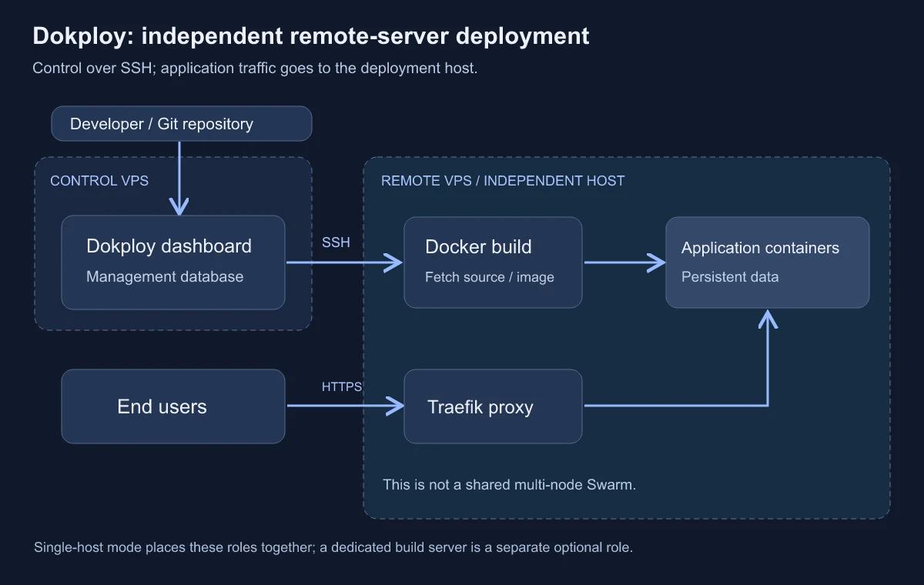Click the 'REMOTE VPS / INDEPENDENT HOST' label

point(503,181)
